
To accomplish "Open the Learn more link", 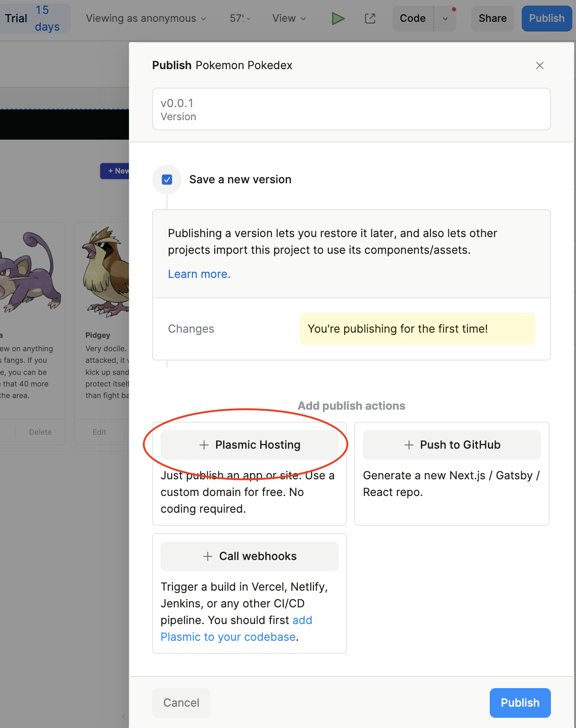I will 199,274.
